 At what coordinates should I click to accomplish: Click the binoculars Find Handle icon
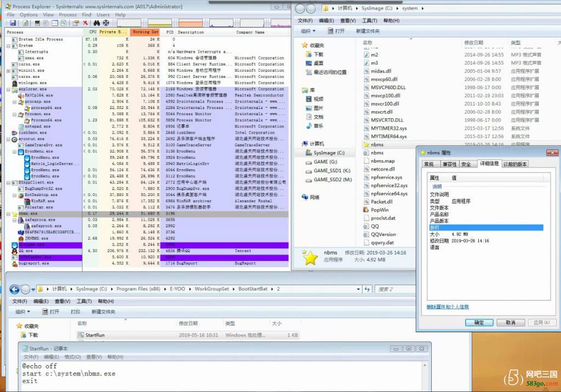coord(96,23)
